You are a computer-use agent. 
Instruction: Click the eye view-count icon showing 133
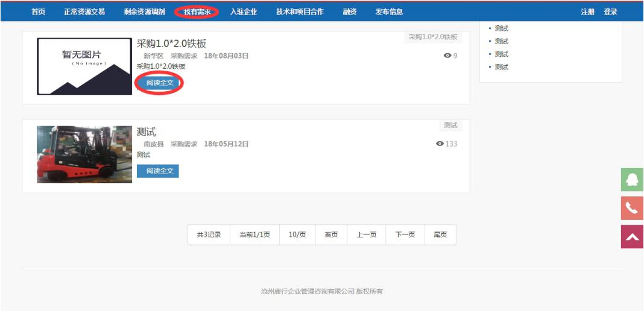(x=440, y=144)
